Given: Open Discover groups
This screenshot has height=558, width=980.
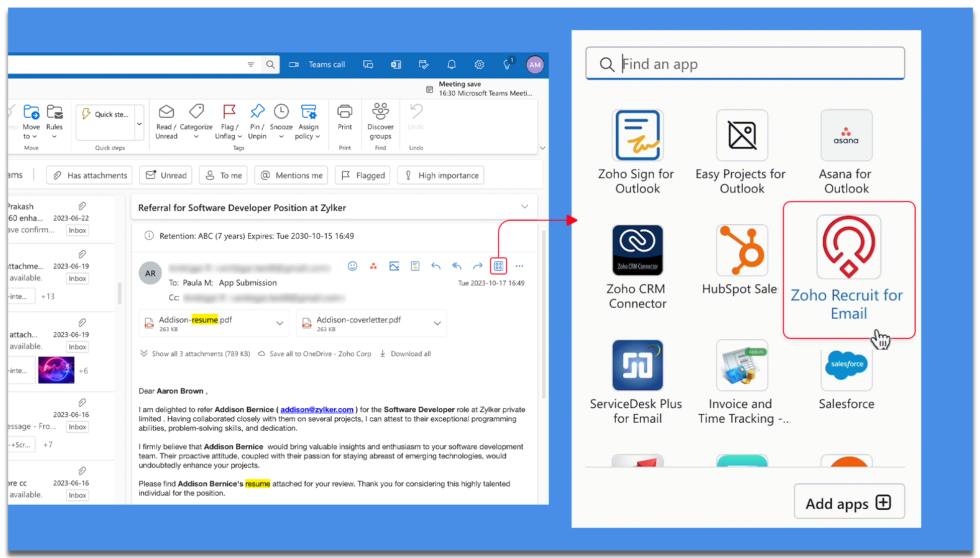Looking at the screenshot, I should [380, 122].
